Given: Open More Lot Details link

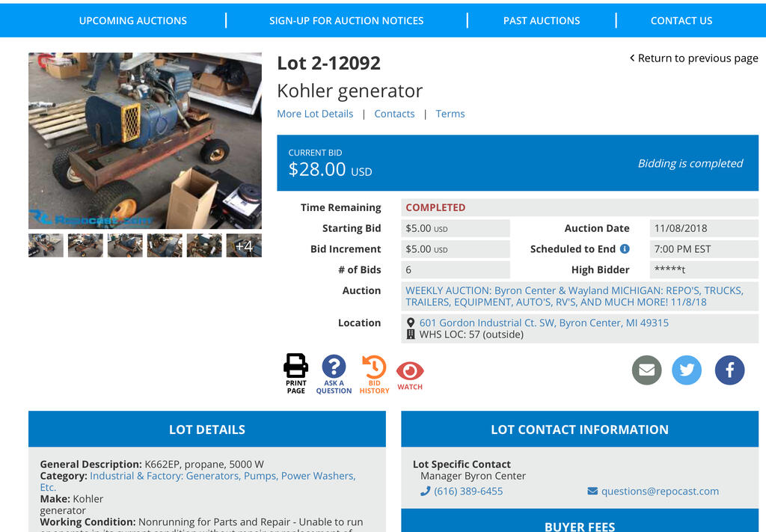Looking at the screenshot, I should point(315,114).
